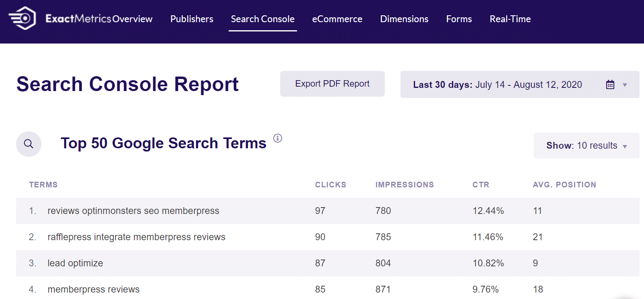644x299 pixels.
Task: Switch to the Publishers tab
Action: pos(192,19)
